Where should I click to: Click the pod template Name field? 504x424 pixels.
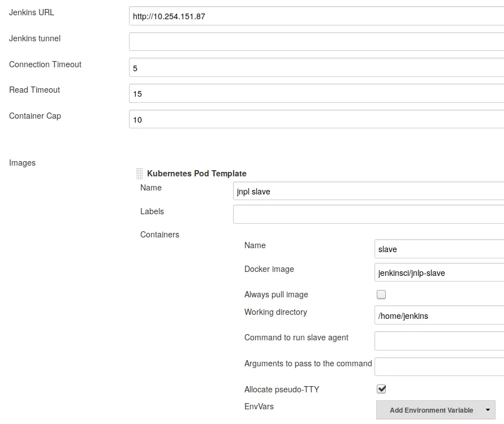[368, 191]
